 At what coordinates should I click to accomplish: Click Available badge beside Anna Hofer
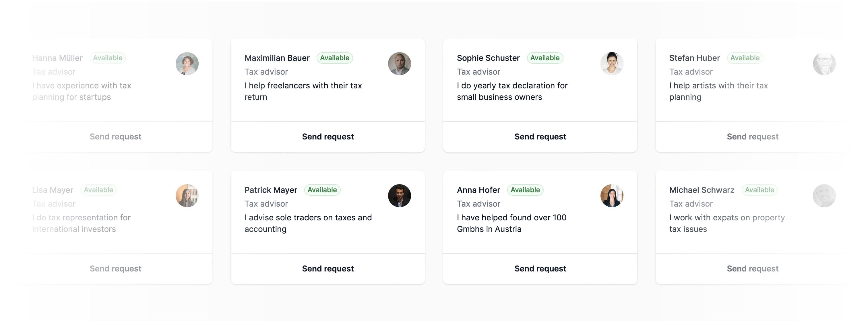(x=525, y=190)
